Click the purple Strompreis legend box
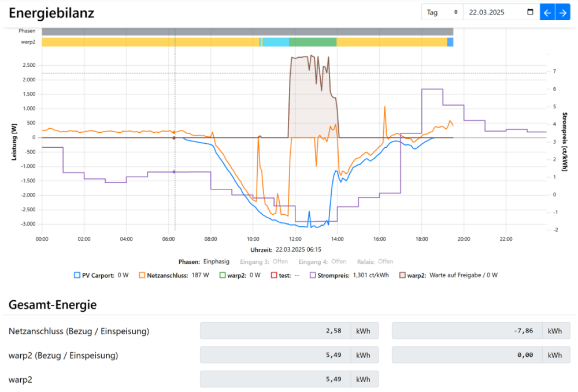 click(x=313, y=275)
